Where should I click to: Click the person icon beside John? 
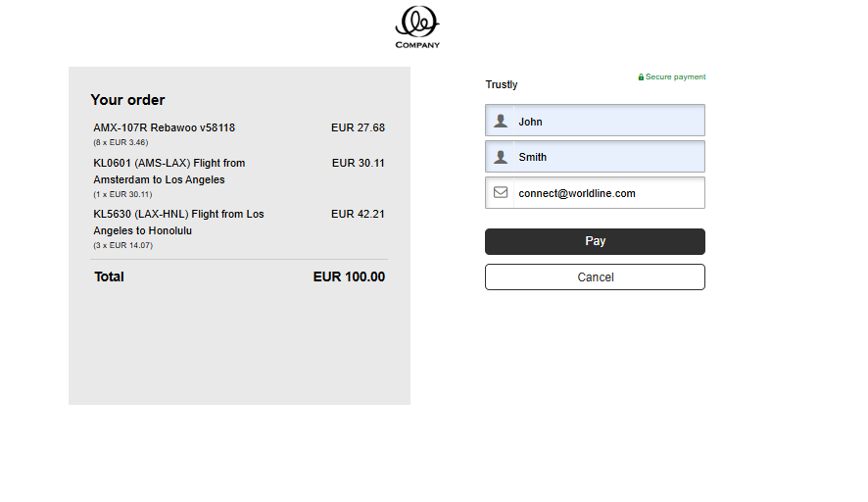point(501,121)
